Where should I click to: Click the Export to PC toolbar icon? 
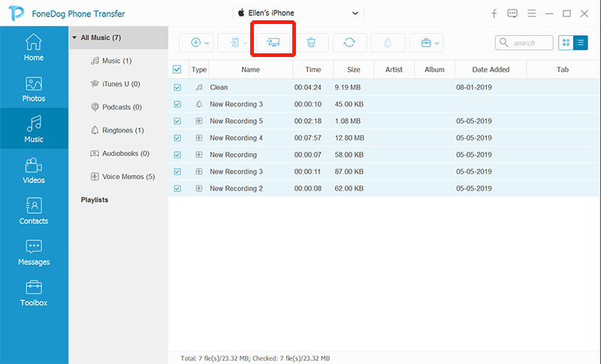pos(274,43)
